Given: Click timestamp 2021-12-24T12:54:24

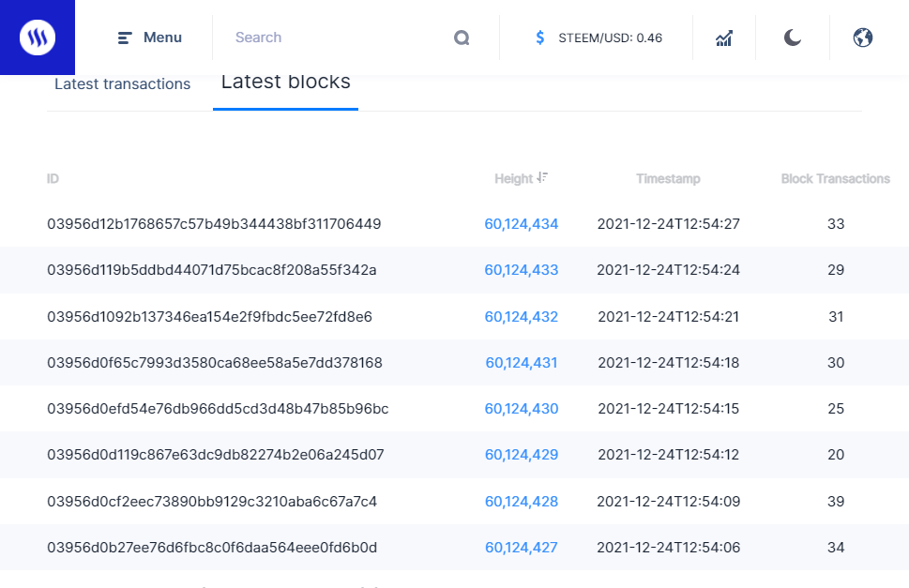Looking at the screenshot, I should [x=669, y=270].
